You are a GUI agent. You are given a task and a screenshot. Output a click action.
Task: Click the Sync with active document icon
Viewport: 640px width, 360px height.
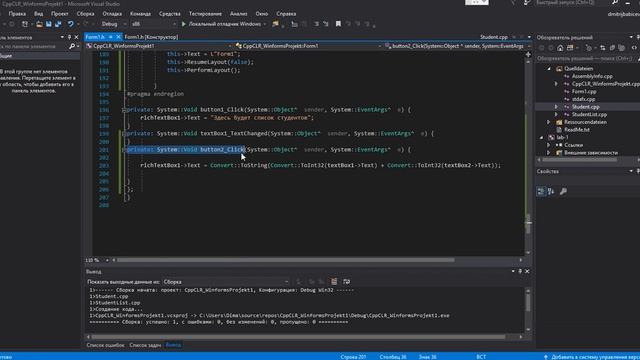[603, 48]
